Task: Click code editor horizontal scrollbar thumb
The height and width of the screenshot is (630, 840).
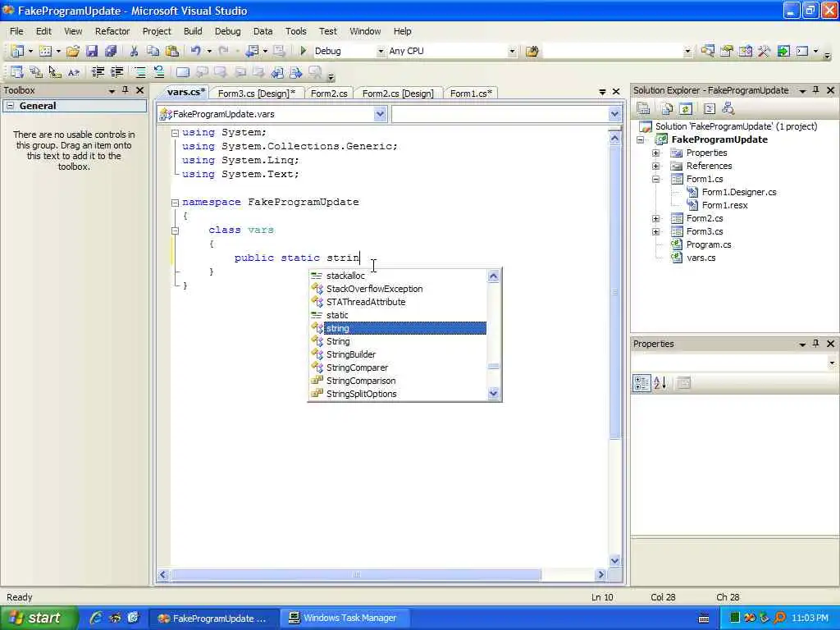Action: [356, 575]
